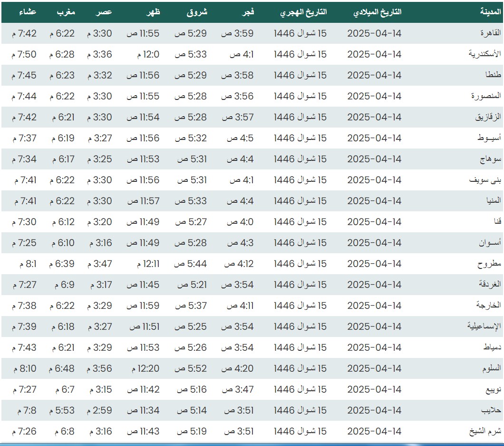Click the عشاء column header
Screen dimensions: 504x446
pos(28,12)
